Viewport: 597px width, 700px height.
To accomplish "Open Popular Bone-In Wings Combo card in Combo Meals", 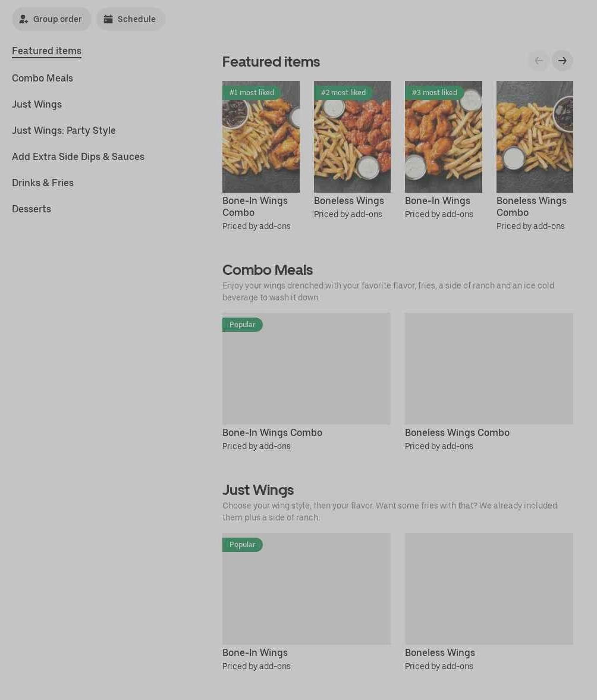I will (x=307, y=369).
